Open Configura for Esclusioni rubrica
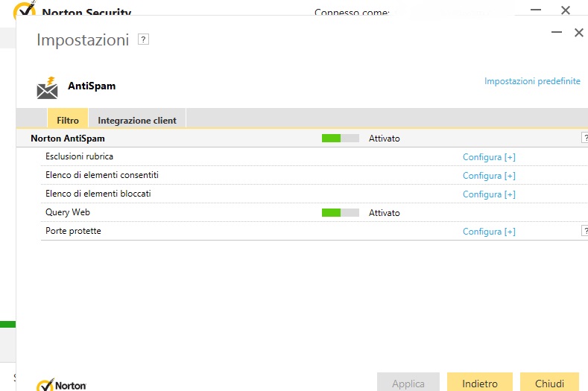The image size is (588, 391). point(489,157)
